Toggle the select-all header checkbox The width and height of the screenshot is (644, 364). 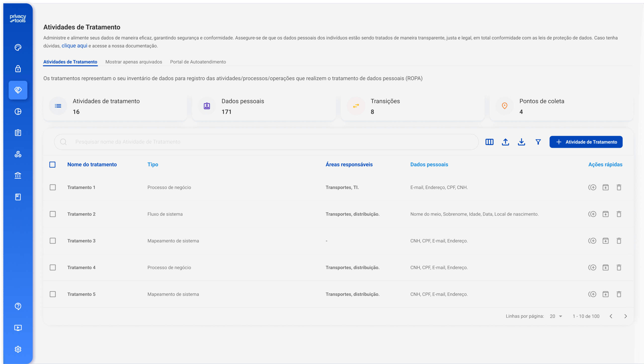coord(52,165)
